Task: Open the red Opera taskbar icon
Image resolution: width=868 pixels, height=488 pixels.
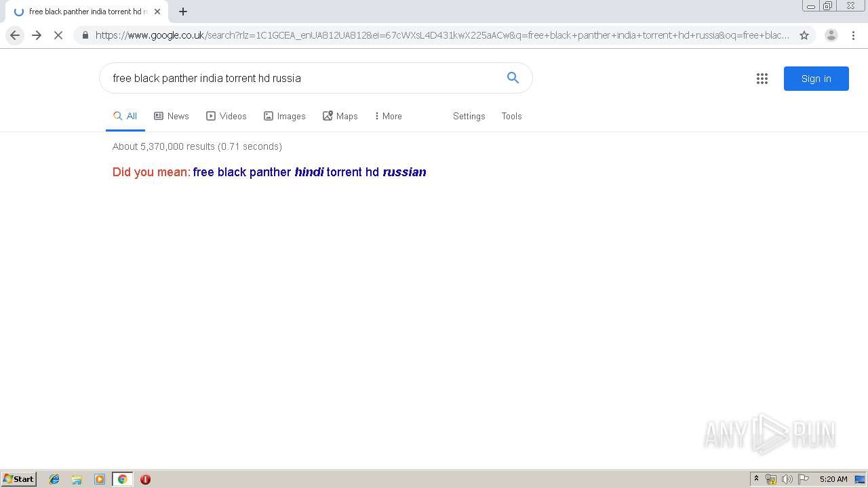Action: coord(145,479)
